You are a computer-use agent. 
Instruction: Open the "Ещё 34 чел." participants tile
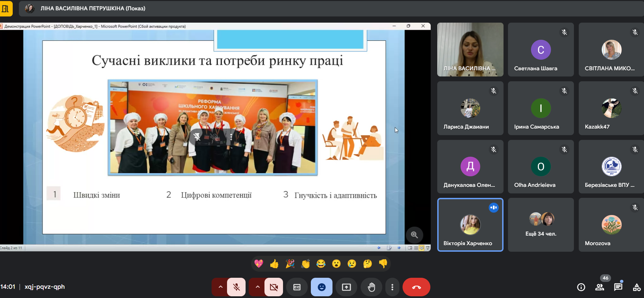[541, 225]
